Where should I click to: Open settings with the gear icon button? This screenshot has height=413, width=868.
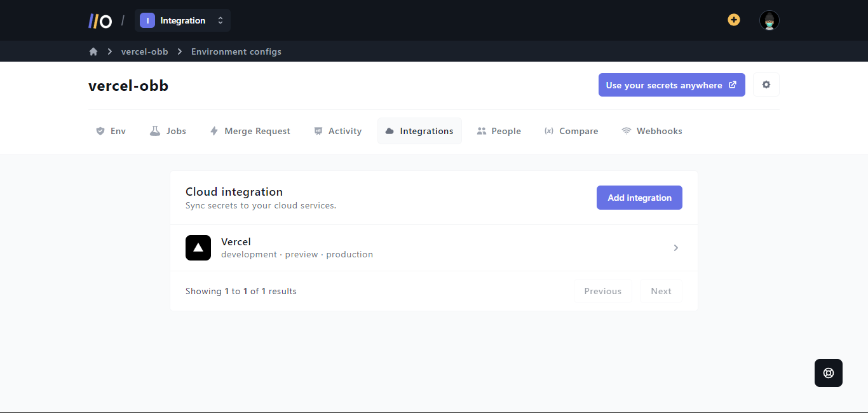(x=766, y=85)
